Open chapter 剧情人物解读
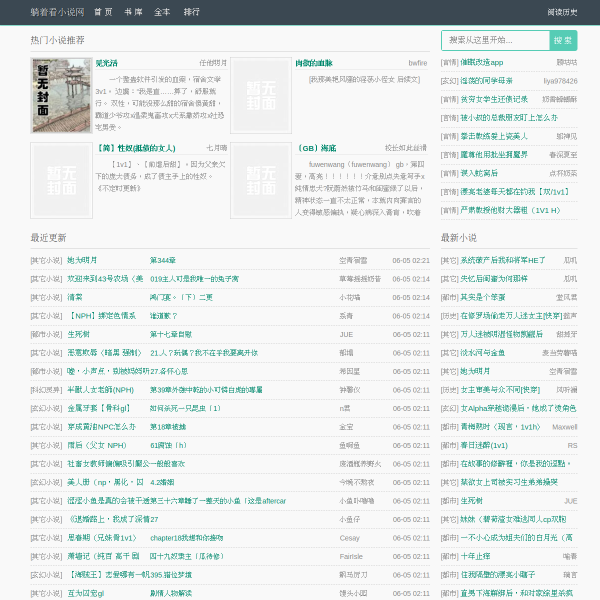This screenshot has height=600, width=600. click(x=171, y=593)
